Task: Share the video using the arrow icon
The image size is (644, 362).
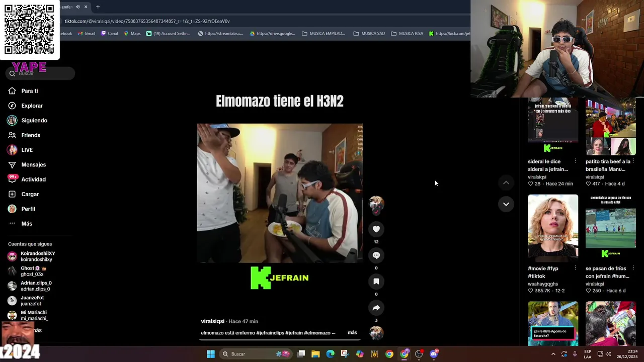Action: coord(376,308)
